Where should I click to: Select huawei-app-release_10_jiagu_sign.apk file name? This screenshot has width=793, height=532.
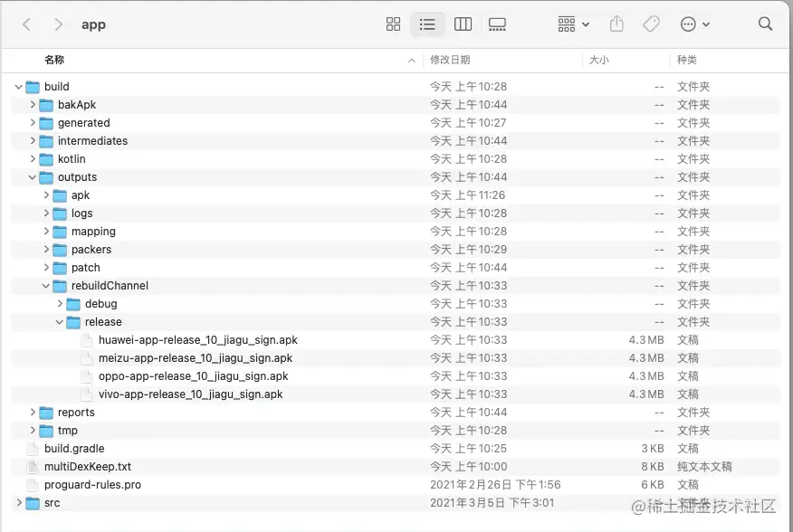(197, 340)
